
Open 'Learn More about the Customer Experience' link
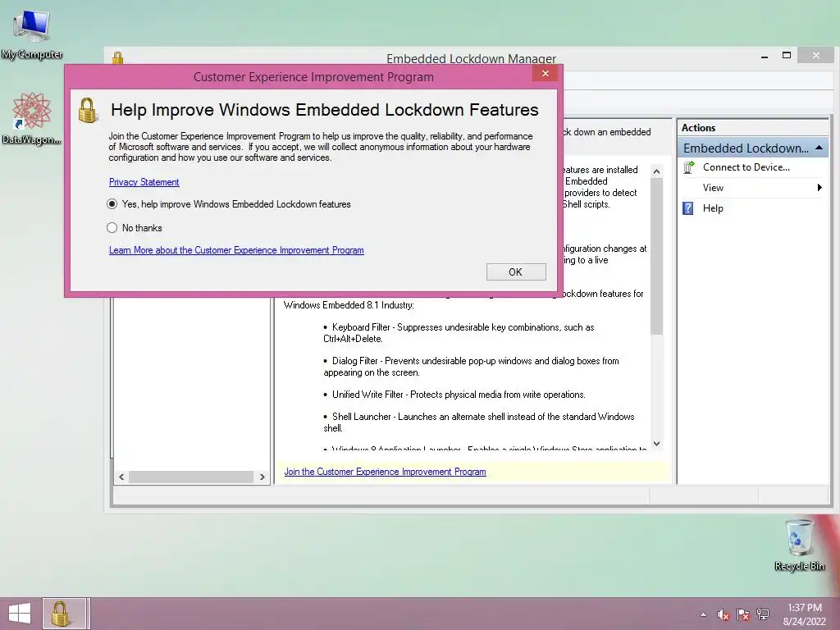click(236, 250)
